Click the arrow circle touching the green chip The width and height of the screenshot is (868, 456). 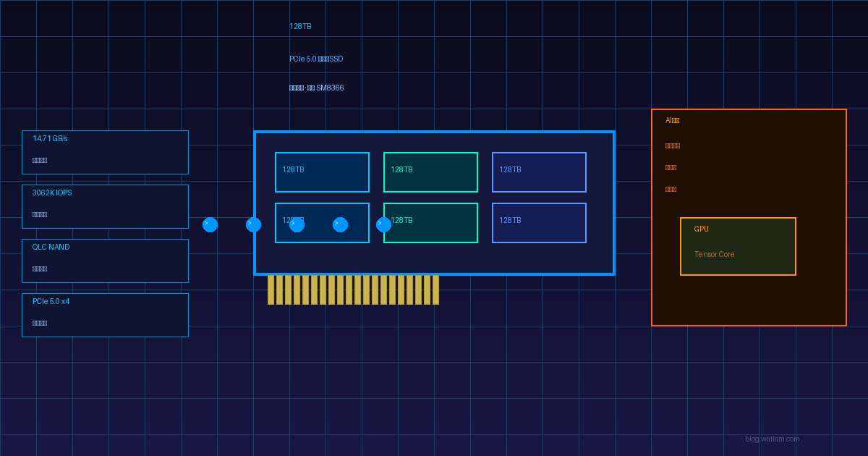383,224
